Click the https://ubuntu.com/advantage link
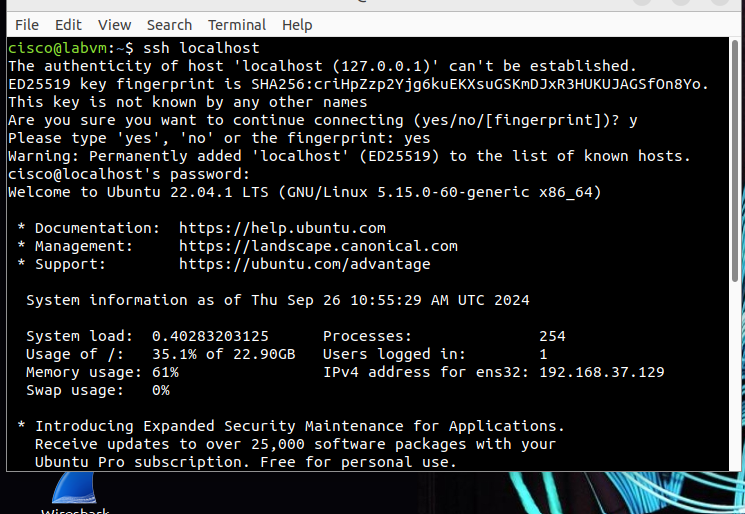This screenshot has width=745, height=514. (x=305, y=264)
